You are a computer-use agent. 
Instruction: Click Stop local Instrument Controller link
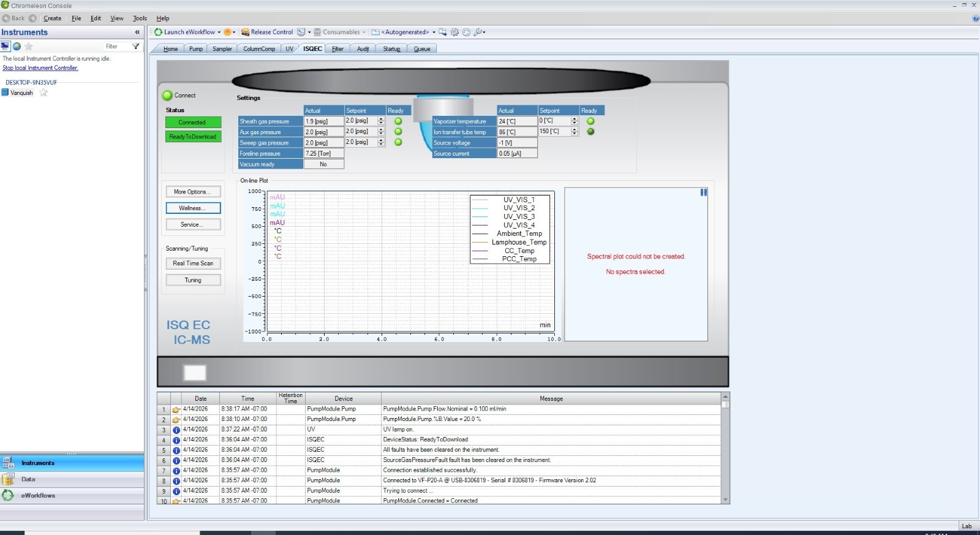coord(40,68)
